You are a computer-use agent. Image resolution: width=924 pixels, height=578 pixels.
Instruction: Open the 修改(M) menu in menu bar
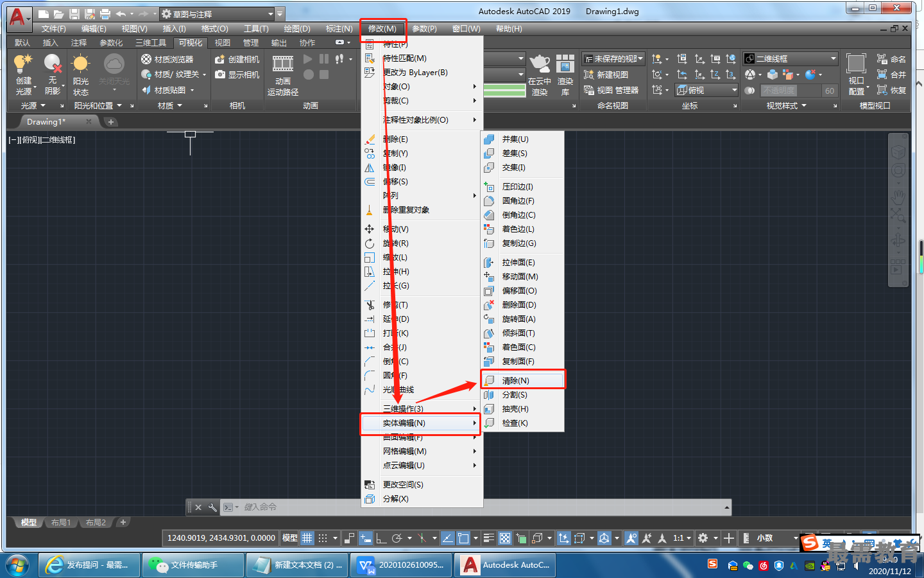tap(382, 28)
